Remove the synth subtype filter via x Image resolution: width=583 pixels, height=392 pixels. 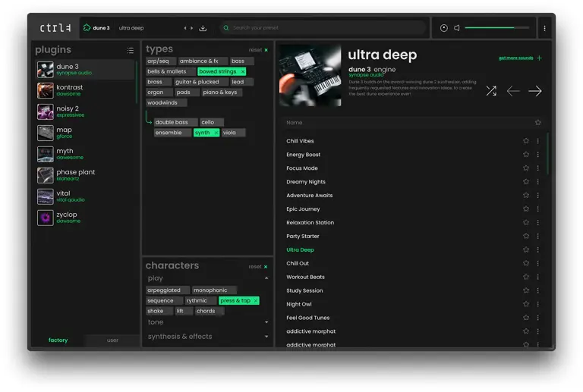(x=216, y=133)
